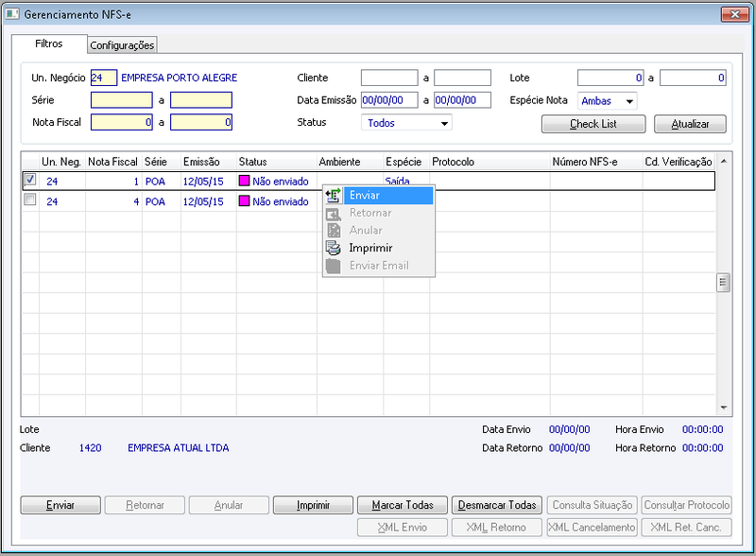The width and height of the screenshot is (756, 556).
Task: Click the magenta status swatch for note 4
Action: click(x=244, y=201)
